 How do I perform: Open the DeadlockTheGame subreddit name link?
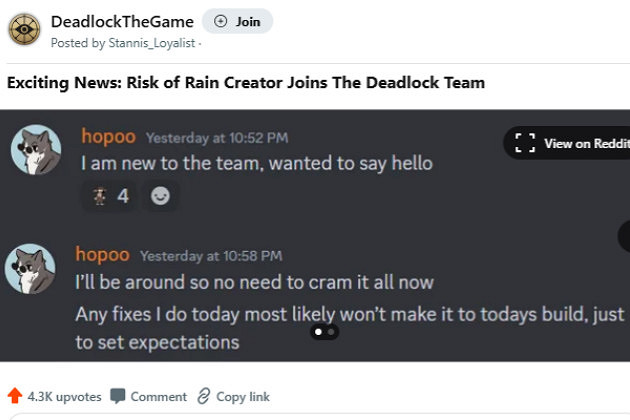tap(122, 21)
